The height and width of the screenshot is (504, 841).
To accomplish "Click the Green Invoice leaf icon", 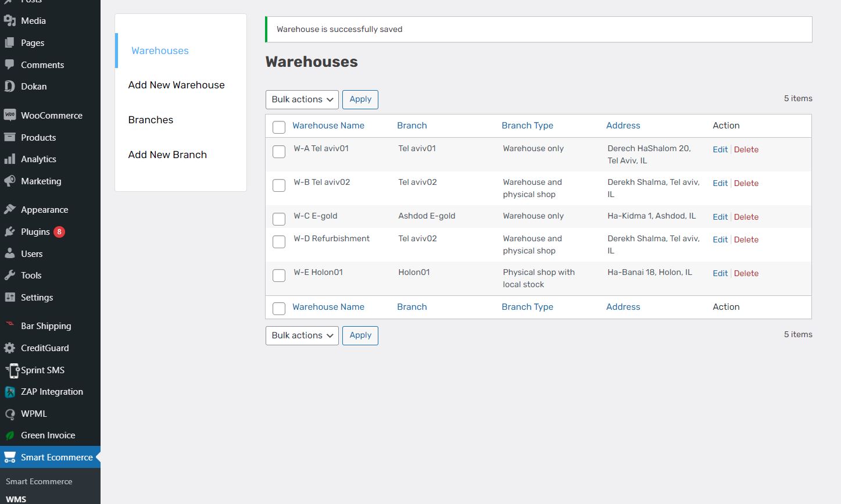I will click(x=10, y=435).
